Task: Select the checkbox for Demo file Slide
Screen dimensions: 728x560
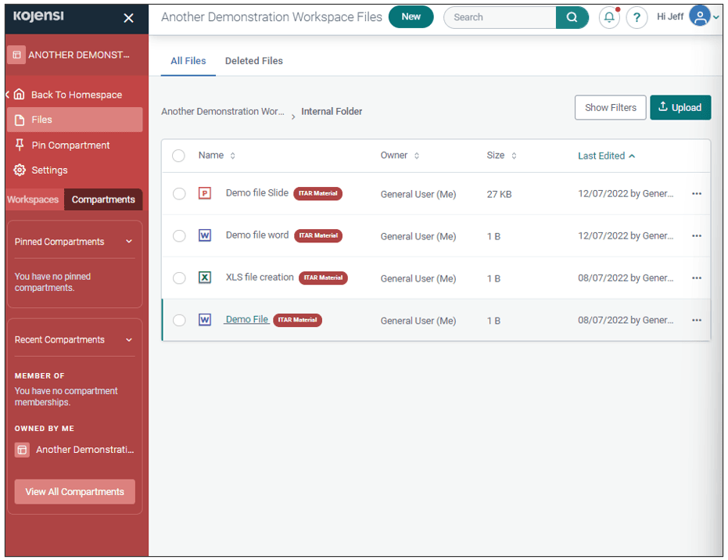Action: coord(179,194)
